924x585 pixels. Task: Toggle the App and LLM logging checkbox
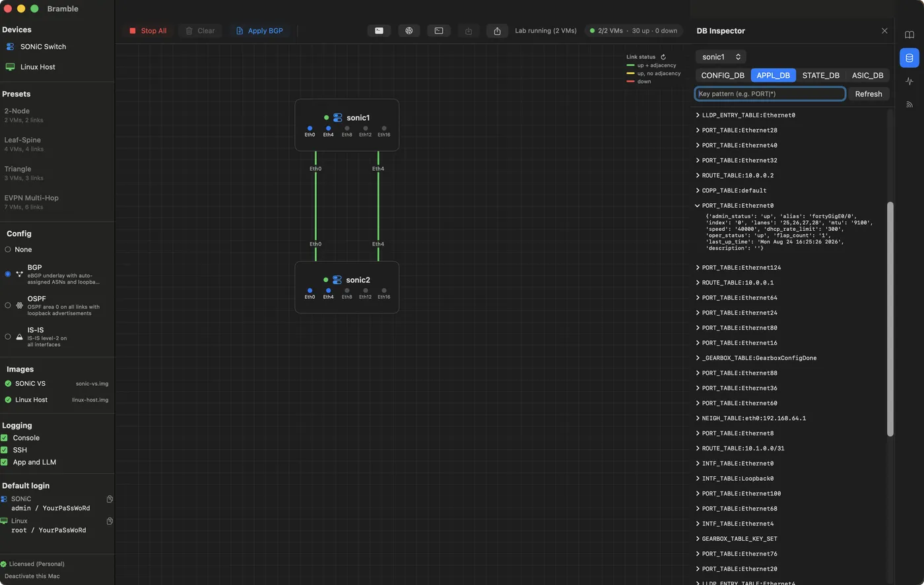[4, 462]
